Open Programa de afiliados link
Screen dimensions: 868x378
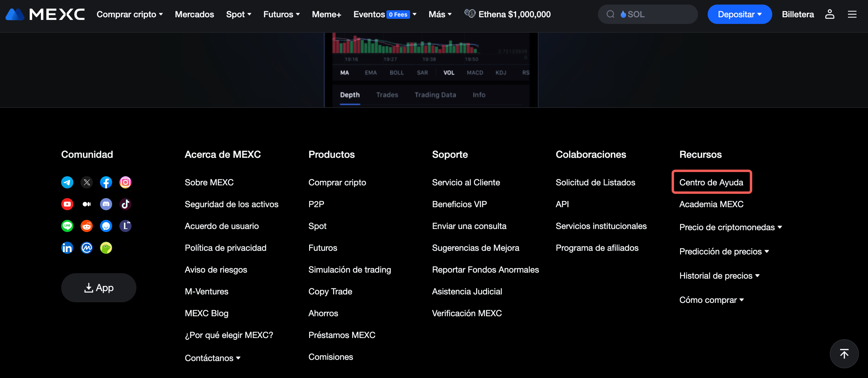[597, 248]
